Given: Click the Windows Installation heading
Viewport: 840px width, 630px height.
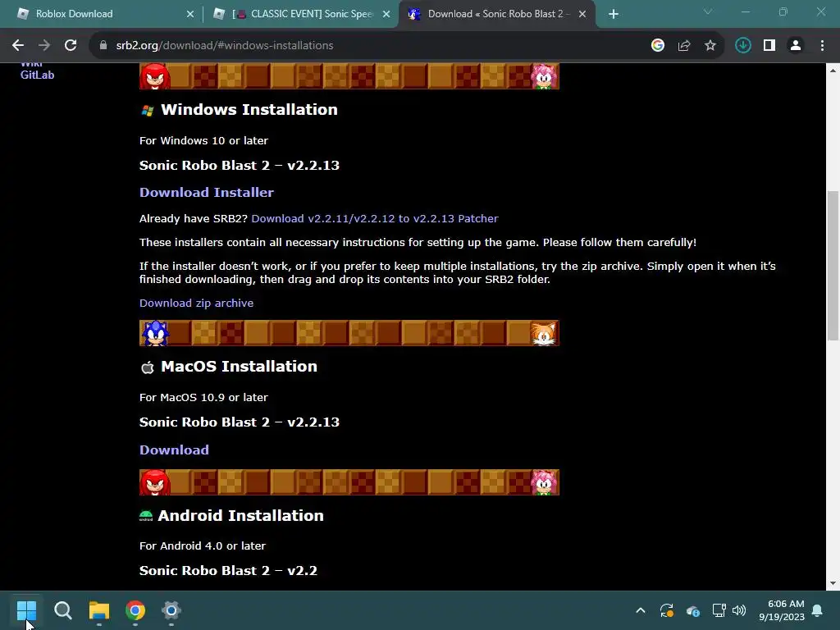Looking at the screenshot, I should click(249, 110).
